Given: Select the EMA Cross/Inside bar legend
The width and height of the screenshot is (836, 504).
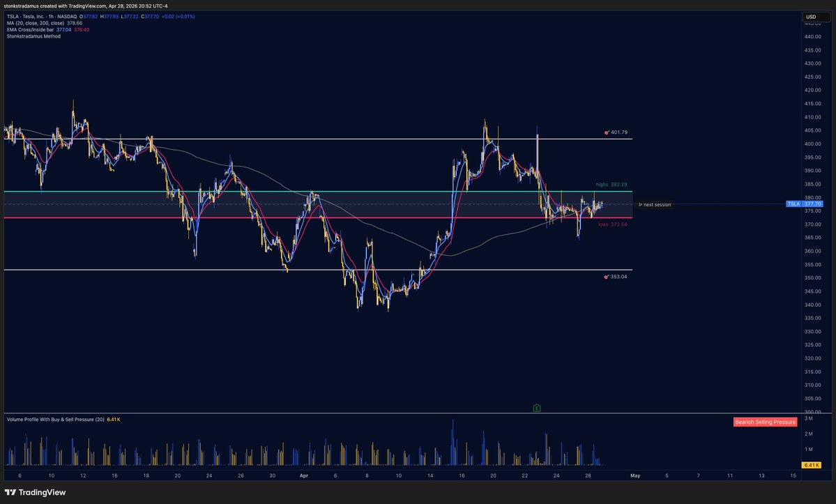Looking at the screenshot, I should 31,30.
